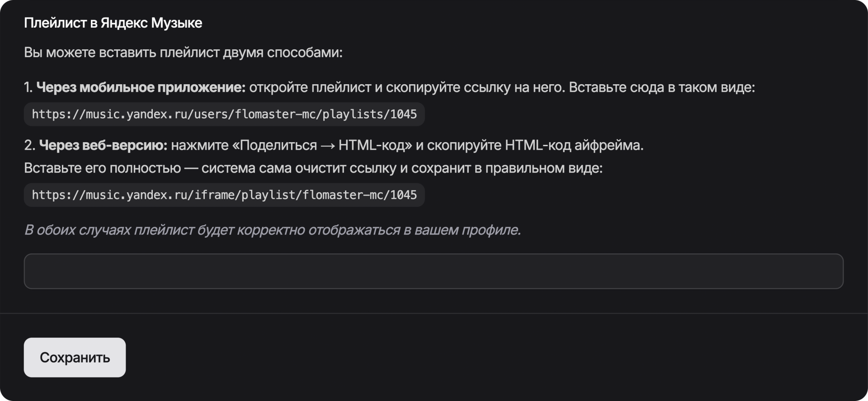This screenshot has height=401, width=868.
Task: Click the bold text Через мобильное приложение
Action: [141, 87]
